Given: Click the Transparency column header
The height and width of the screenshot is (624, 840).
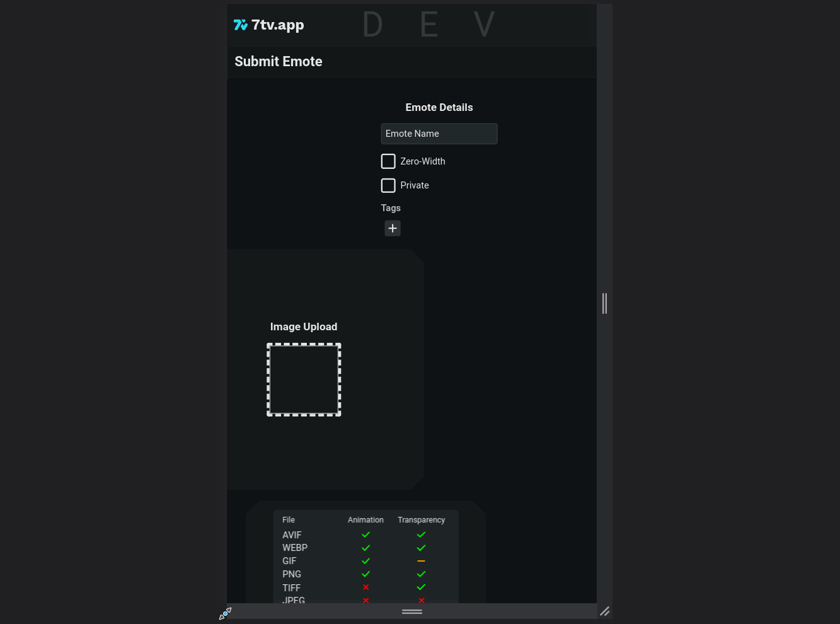Looking at the screenshot, I should (421, 520).
